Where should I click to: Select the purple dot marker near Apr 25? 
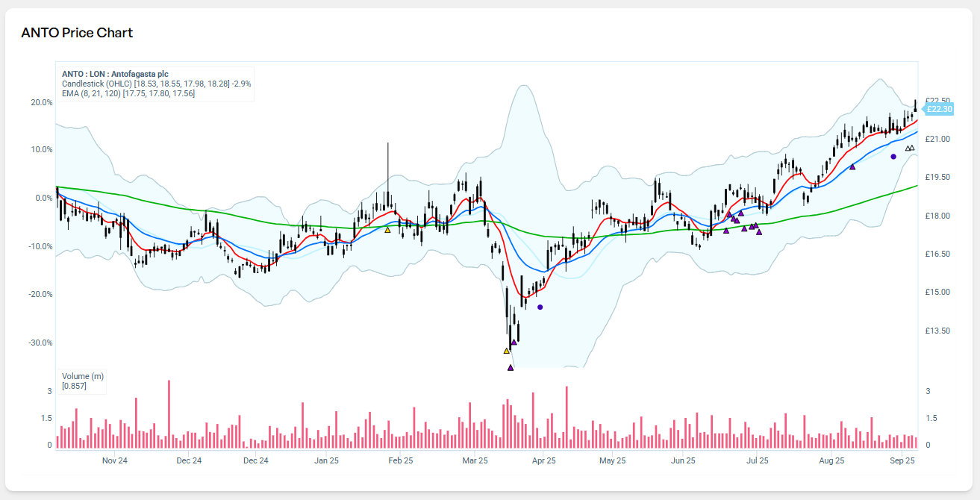coord(540,307)
